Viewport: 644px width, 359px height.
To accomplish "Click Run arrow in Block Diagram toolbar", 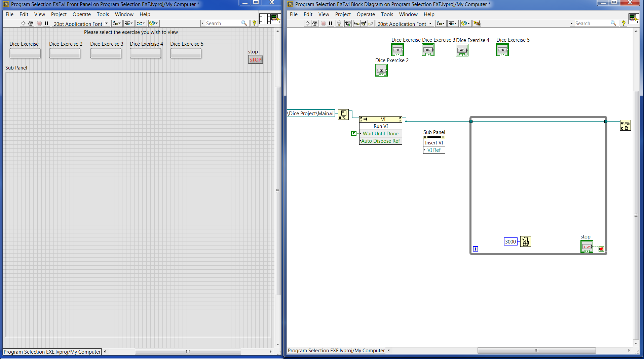I will point(307,23).
